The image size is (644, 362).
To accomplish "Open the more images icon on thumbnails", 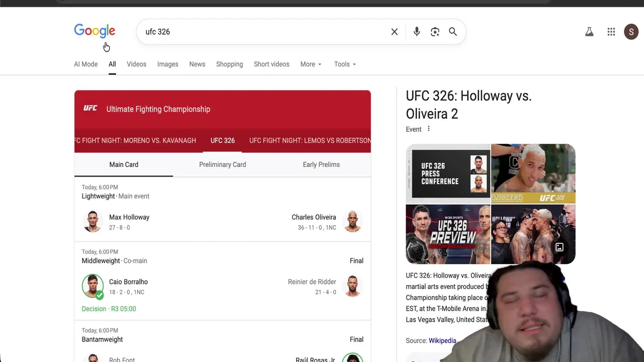I will click(x=559, y=247).
